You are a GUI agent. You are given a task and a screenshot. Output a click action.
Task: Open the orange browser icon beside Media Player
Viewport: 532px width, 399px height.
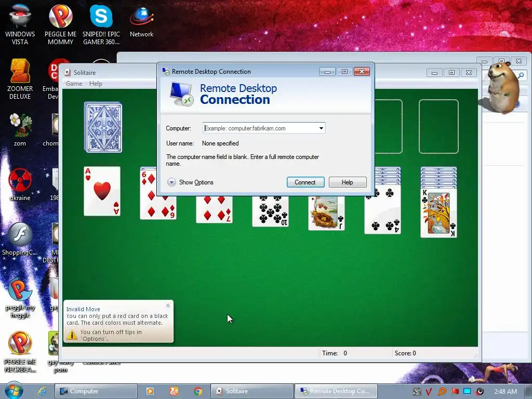[x=174, y=391]
